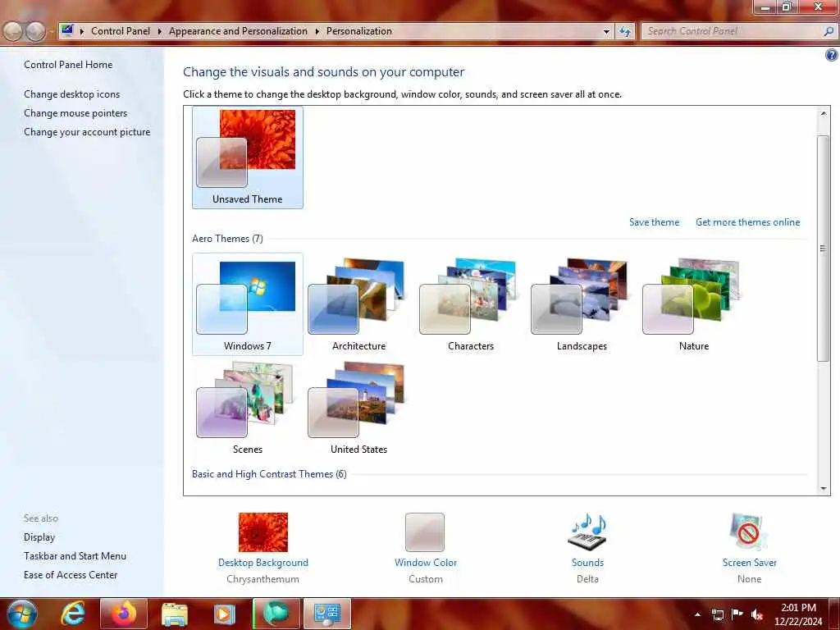
Task: Click Control Panel taskbar button
Action: tap(327, 614)
